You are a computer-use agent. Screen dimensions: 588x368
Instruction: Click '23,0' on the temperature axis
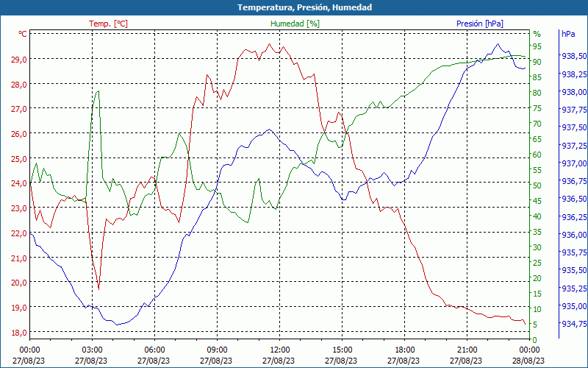point(19,208)
